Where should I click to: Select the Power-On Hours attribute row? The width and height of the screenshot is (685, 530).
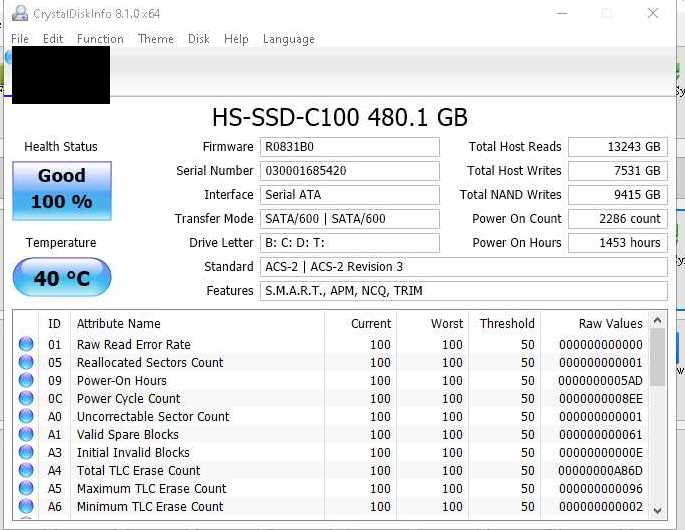332,381
